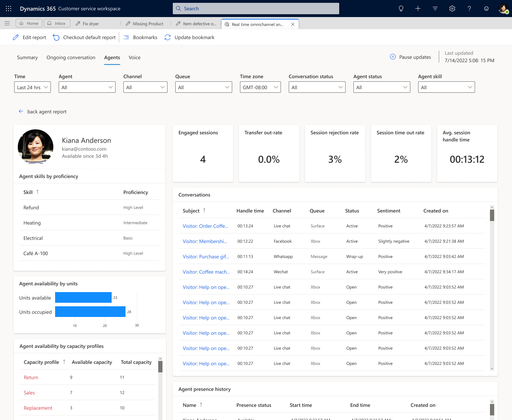Screen dimensions: 512x420
Task: Click the search magnifier icon
Action: click(178, 9)
